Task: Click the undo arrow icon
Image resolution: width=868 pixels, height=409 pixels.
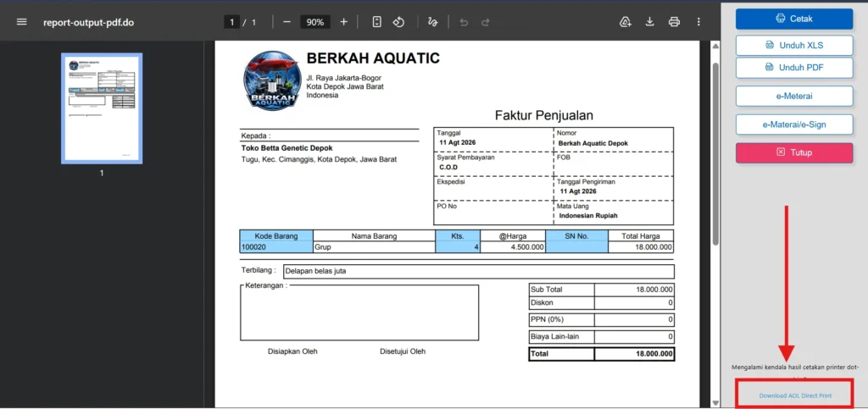Action: point(464,22)
